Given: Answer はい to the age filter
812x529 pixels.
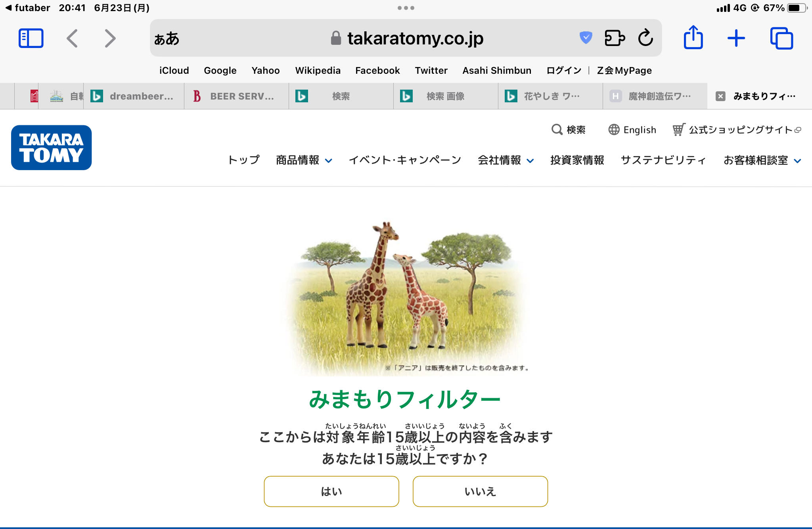Looking at the screenshot, I should pyautogui.click(x=331, y=491).
